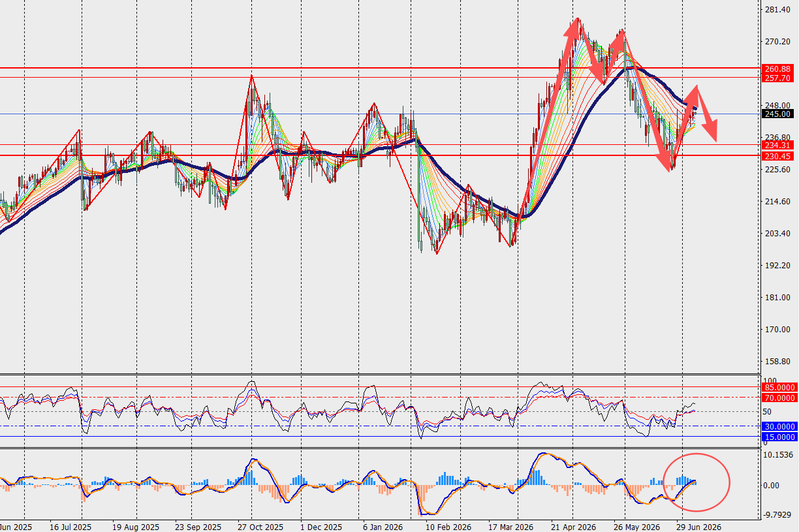
Task: Click the 281.40 price scale label
Action: 777,10
